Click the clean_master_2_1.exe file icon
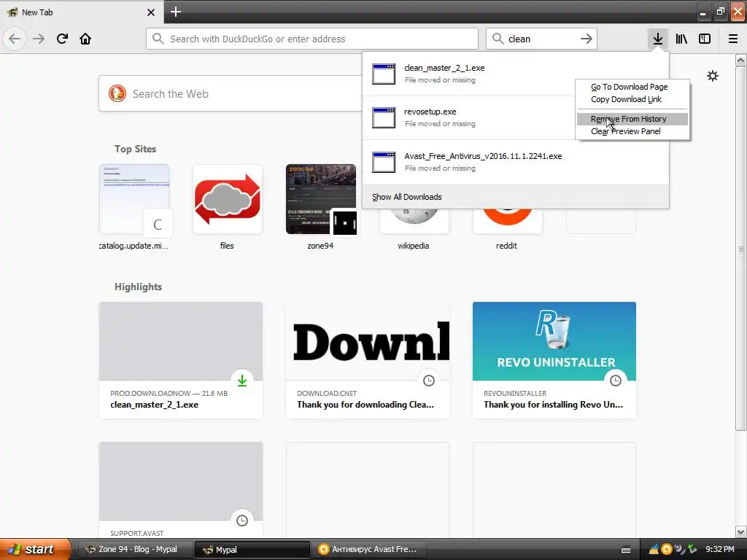 384,74
